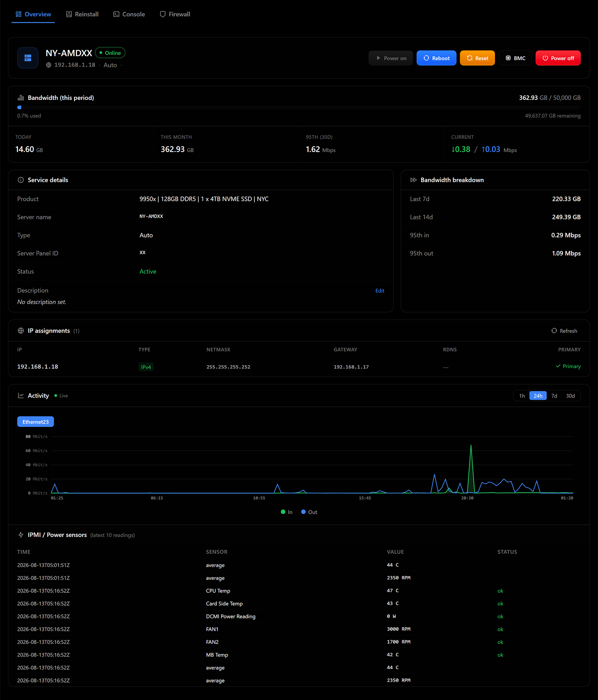
Task: Click the server icon beside NY-AMDXX
Action: (28, 58)
